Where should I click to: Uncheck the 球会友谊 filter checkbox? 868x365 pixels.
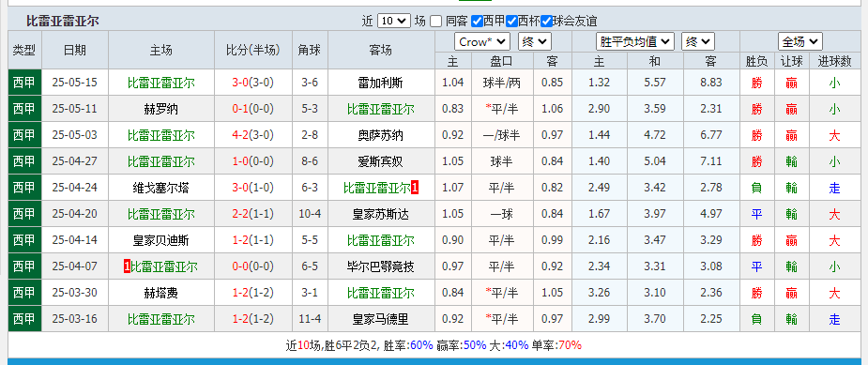[x=546, y=21]
